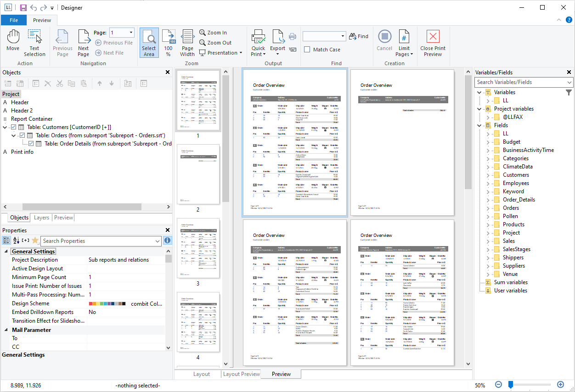Expand the Orders fields folder
This screenshot has height=392, width=575.
coord(488,208)
